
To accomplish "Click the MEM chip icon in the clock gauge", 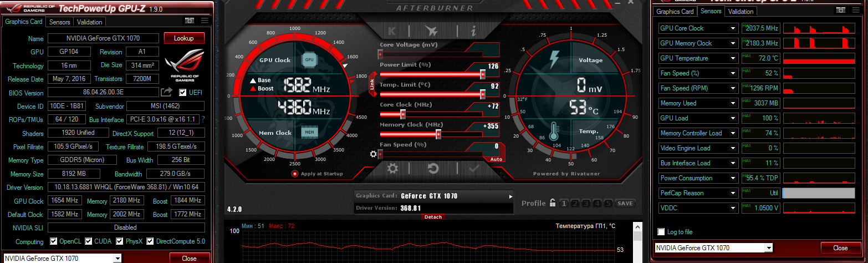I will coord(309,132).
